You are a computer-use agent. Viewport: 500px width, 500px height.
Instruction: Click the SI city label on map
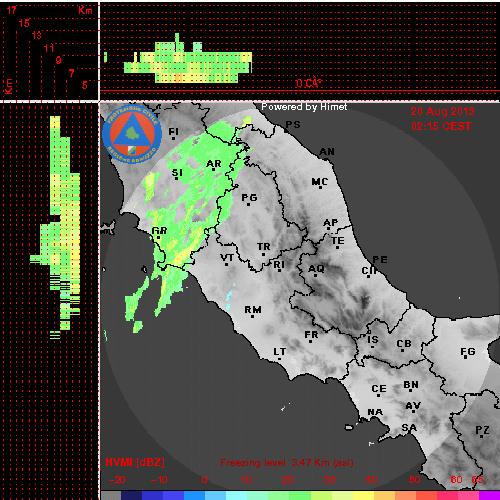[177, 173]
